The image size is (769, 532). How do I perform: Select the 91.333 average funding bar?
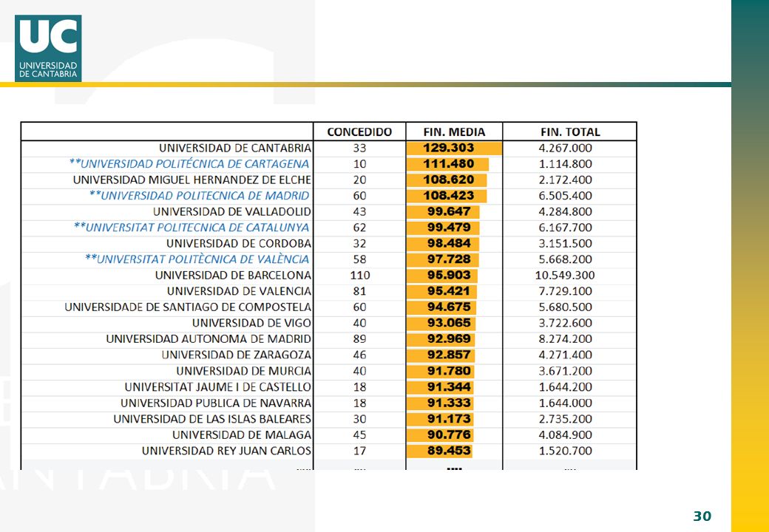441,403
